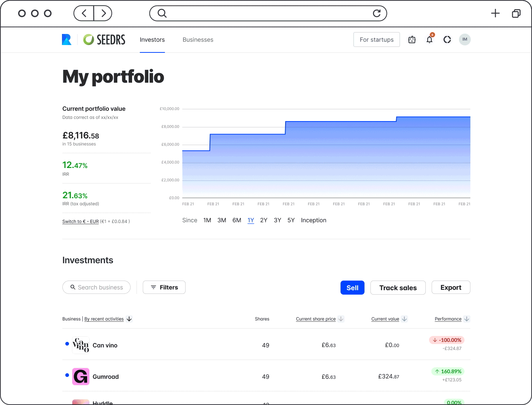Select the 6M time range
This screenshot has width=532, height=405.
tap(237, 220)
